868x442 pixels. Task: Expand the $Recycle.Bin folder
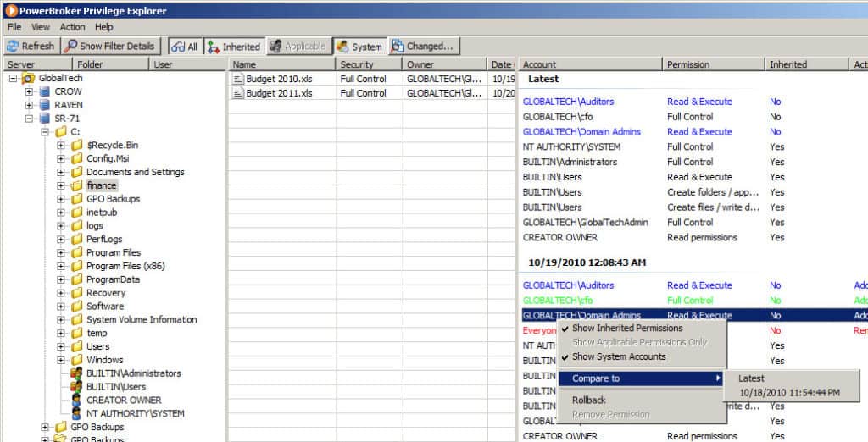point(61,145)
